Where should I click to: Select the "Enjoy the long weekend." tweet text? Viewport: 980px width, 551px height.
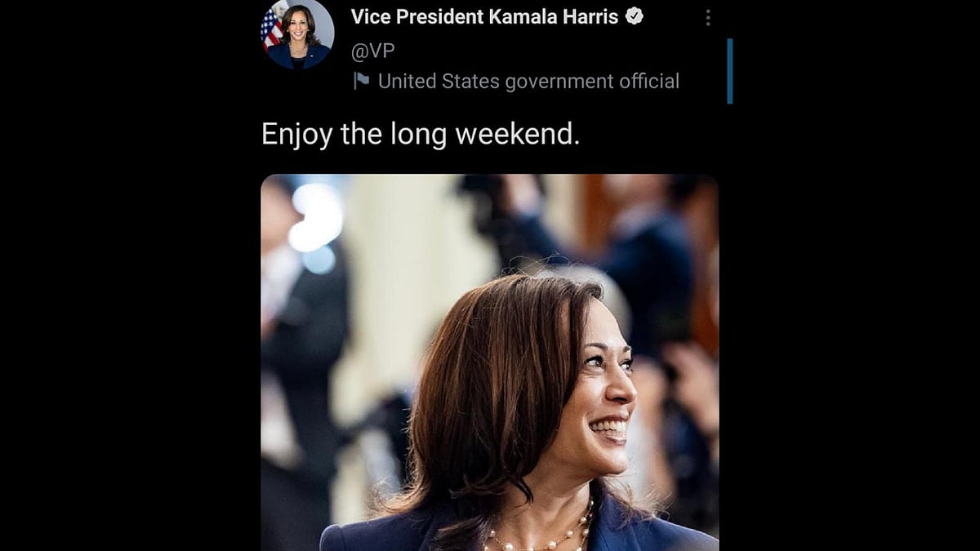420,133
